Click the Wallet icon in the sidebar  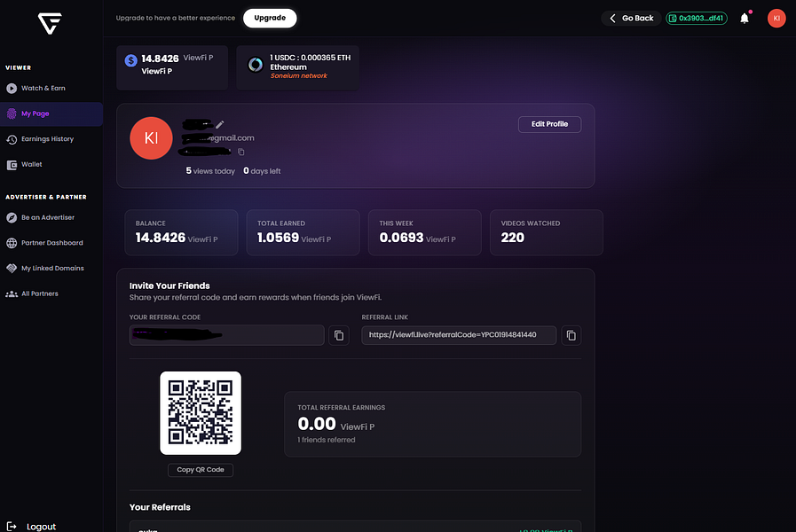(x=12, y=165)
